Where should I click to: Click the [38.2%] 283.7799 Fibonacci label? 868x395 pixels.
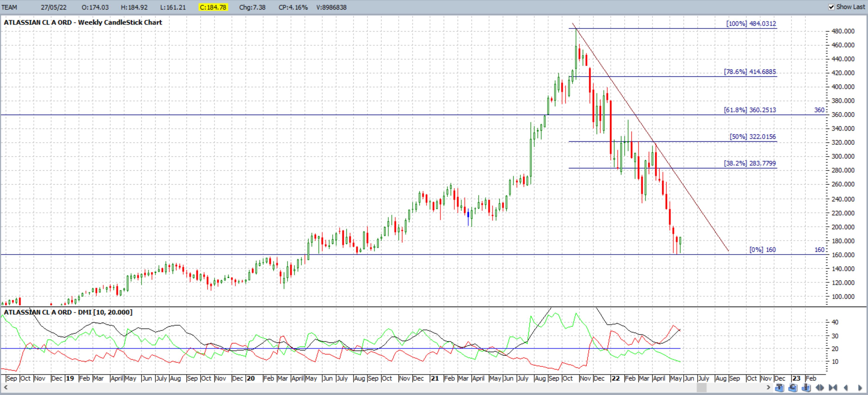[x=750, y=163]
